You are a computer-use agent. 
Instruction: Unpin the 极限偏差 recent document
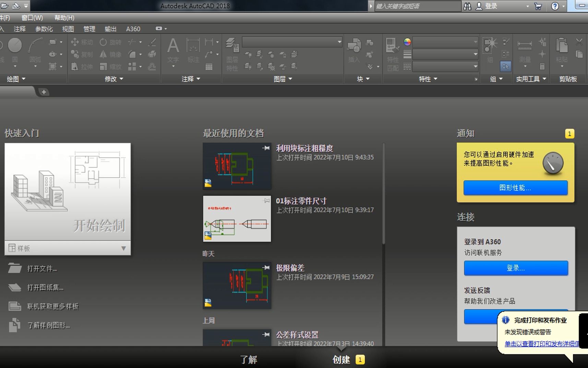click(266, 267)
